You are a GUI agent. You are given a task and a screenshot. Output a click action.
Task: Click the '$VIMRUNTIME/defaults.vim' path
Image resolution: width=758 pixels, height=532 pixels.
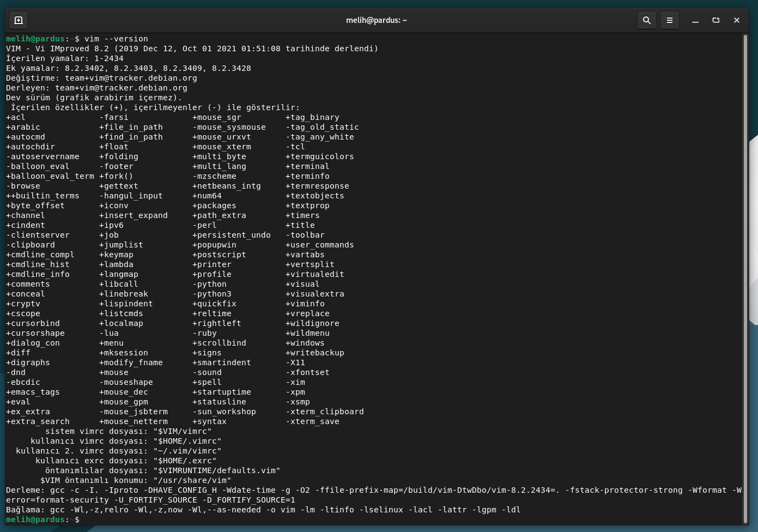point(217,470)
